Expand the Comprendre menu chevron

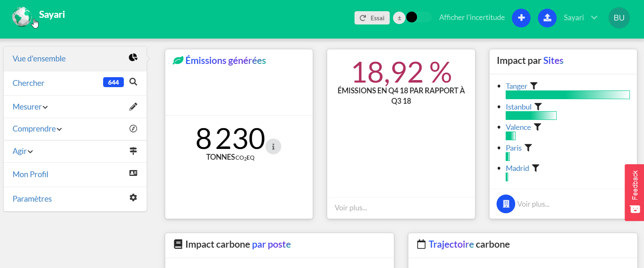coord(60,129)
